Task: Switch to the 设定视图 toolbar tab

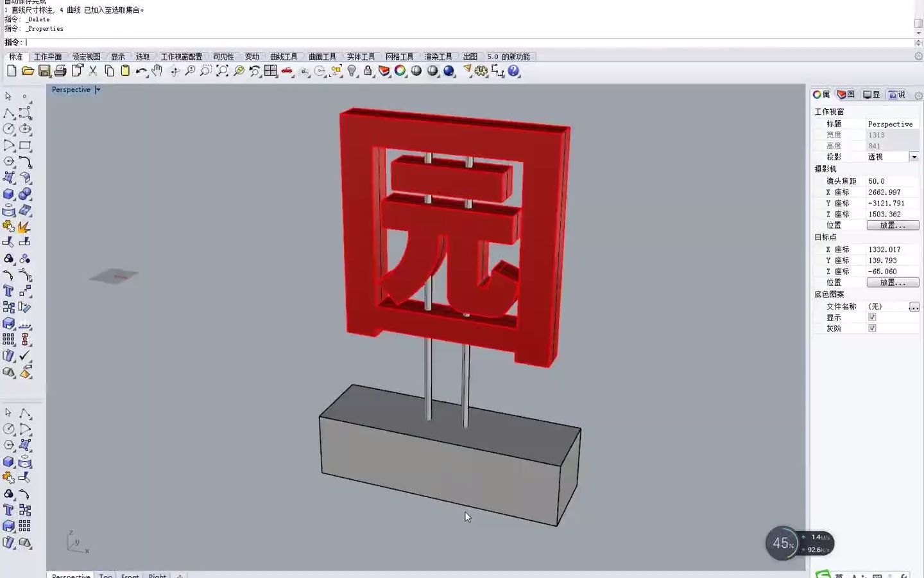Action: (x=86, y=57)
